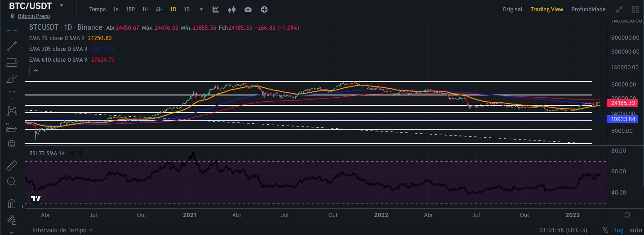Open the more time intervals dropdown
644x235 pixels.
(x=201, y=9)
